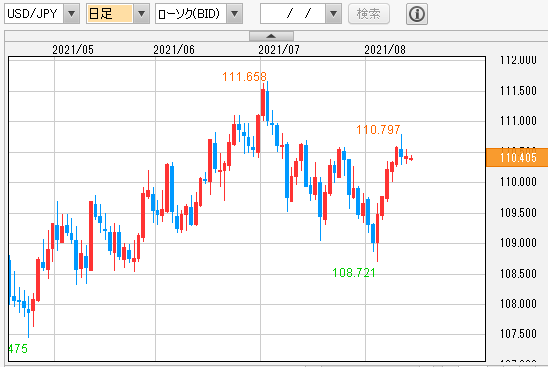Click the 108.500 price axis label
Image resolution: width=548 pixels, height=367 pixels.
518,273
